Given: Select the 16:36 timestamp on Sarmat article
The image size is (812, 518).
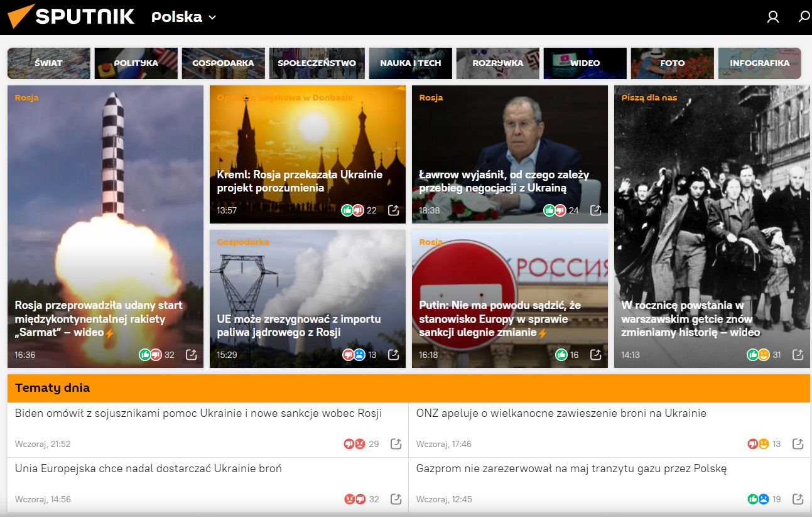Looking at the screenshot, I should pos(25,355).
